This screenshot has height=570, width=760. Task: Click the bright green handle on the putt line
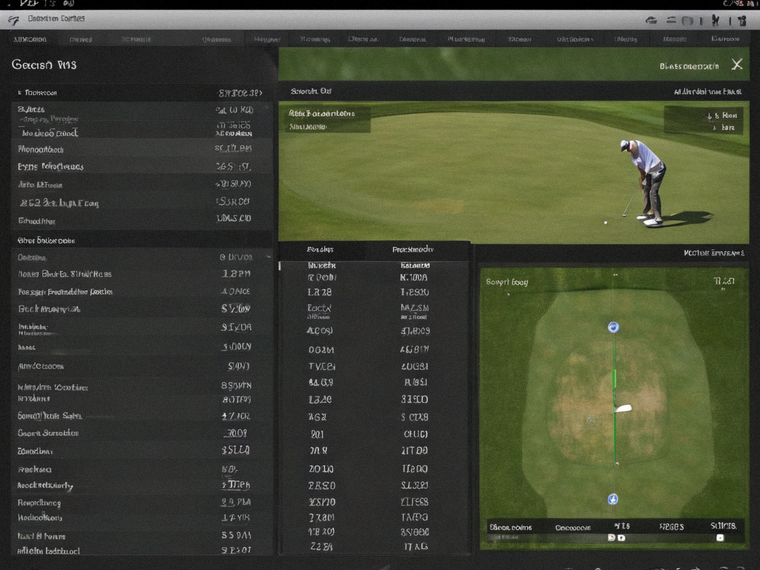click(615, 379)
